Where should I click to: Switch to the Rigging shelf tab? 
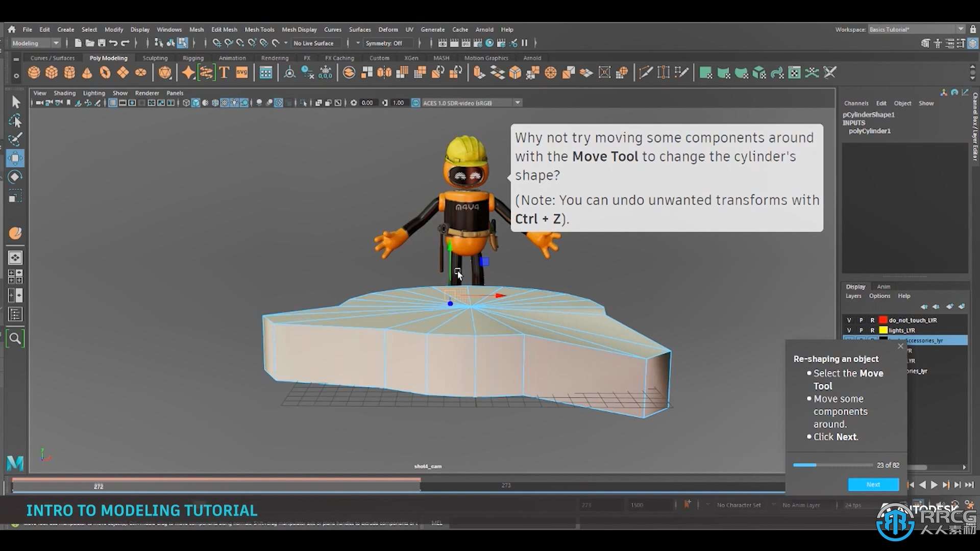pos(193,58)
